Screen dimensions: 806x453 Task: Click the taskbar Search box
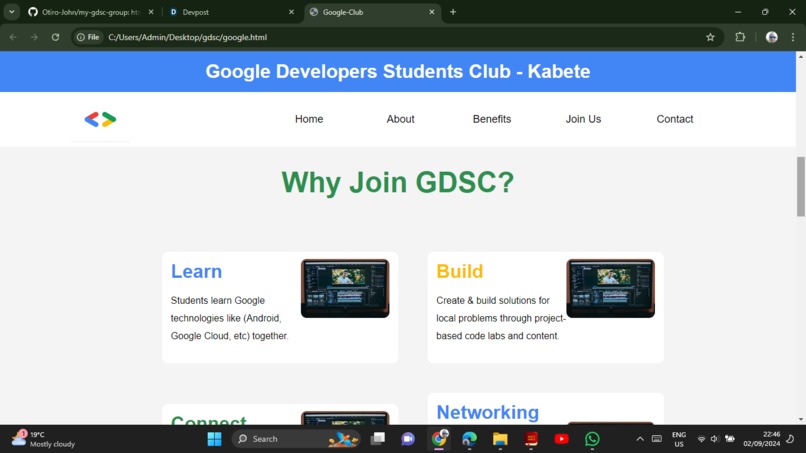pos(297,439)
